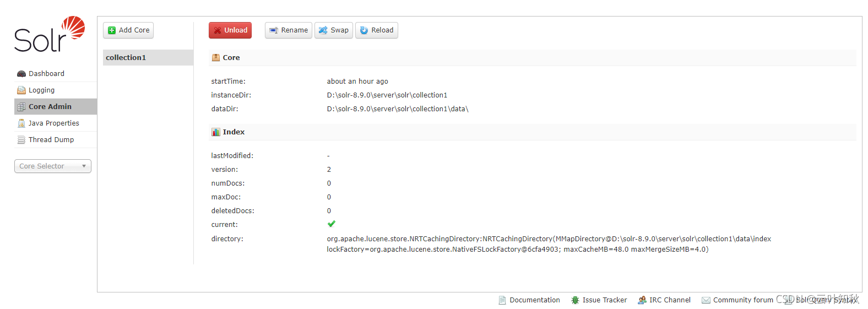Click the Swap core button

click(x=334, y=30)
